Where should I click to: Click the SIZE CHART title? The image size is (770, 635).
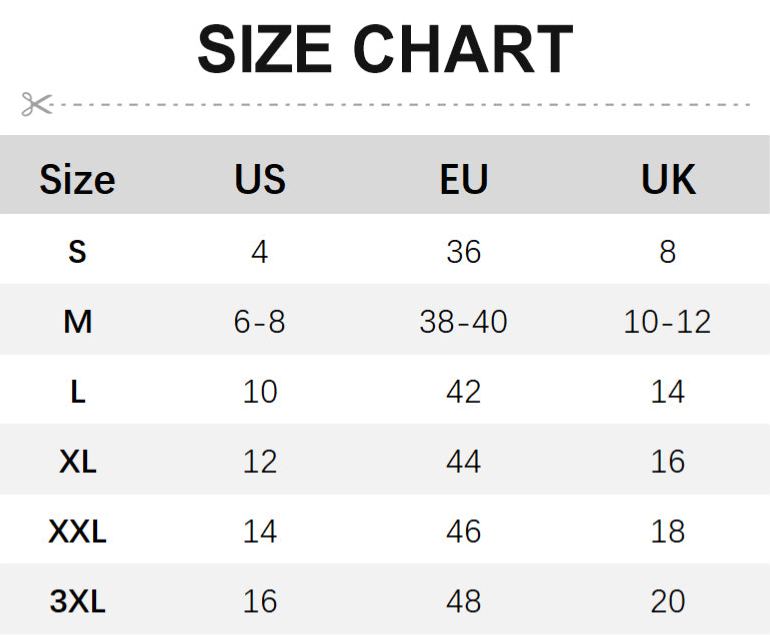(385, 50)
